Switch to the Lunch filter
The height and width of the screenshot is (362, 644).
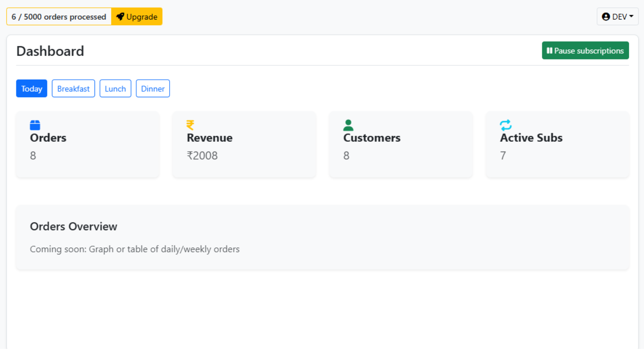(x=115, y=88)
